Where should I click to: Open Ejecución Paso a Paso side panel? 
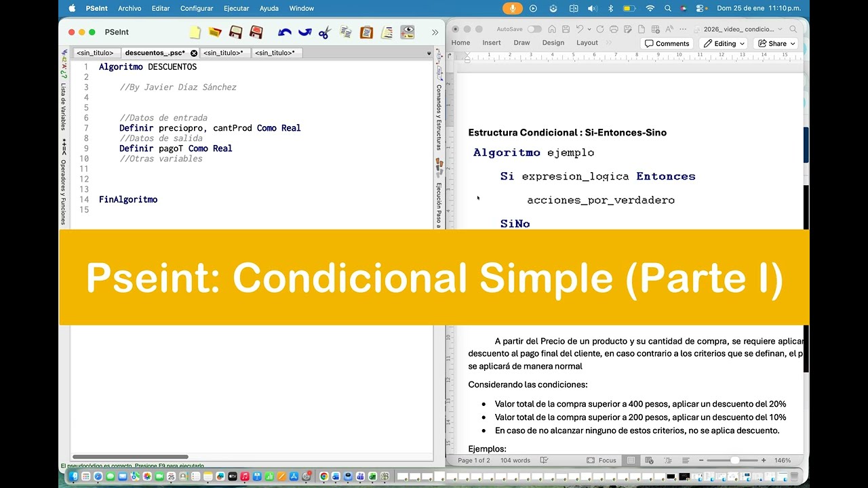[x=439, y=203]
